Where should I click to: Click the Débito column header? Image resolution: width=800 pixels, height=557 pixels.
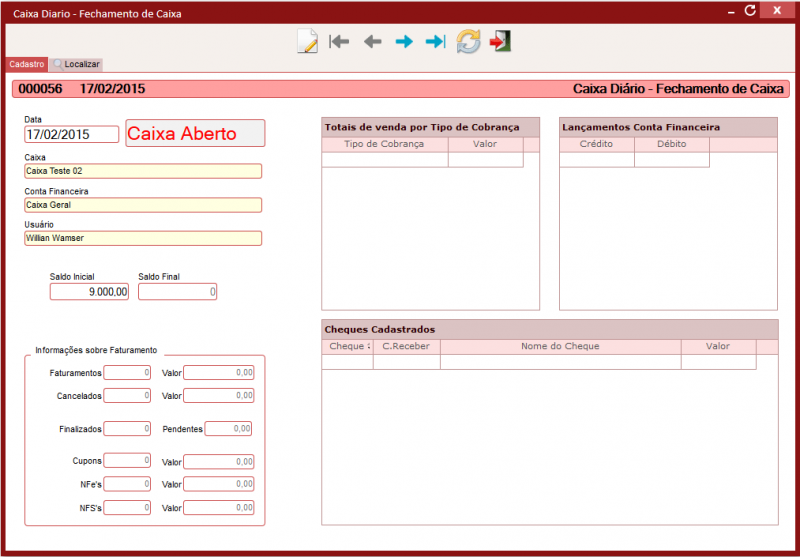671,144
